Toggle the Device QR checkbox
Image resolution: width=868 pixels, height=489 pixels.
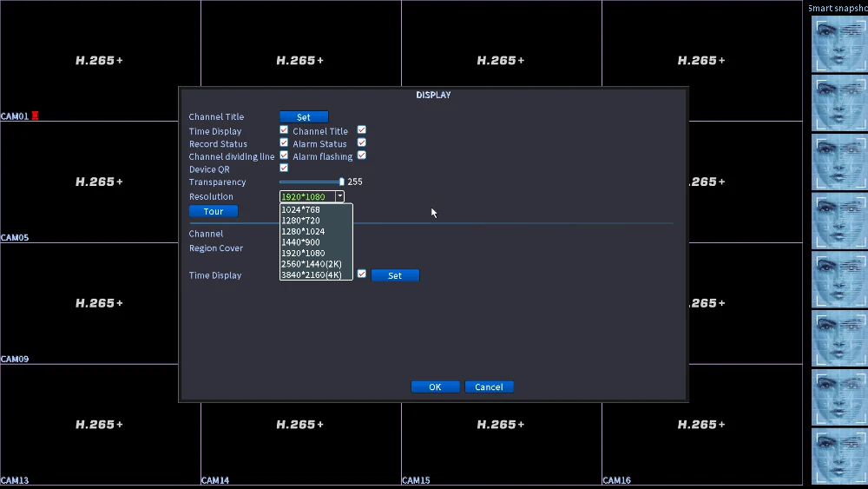(x=284, y=168)
